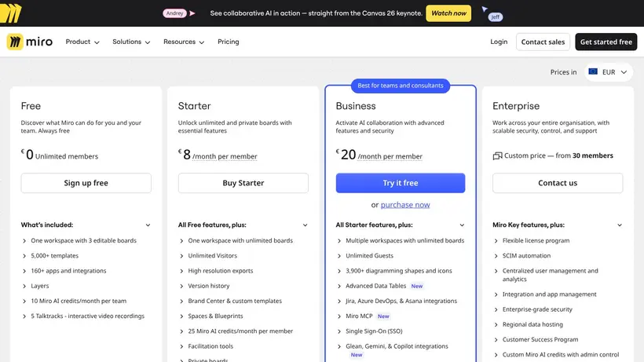Click the Watch now button in the banner
The image size is (644, 362).
448,13
